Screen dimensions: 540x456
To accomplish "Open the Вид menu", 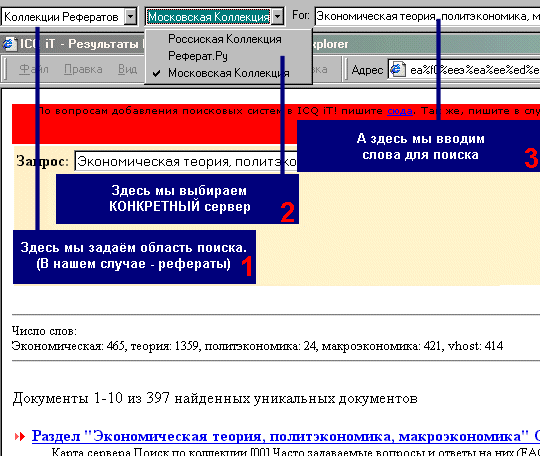I will 127,70.
